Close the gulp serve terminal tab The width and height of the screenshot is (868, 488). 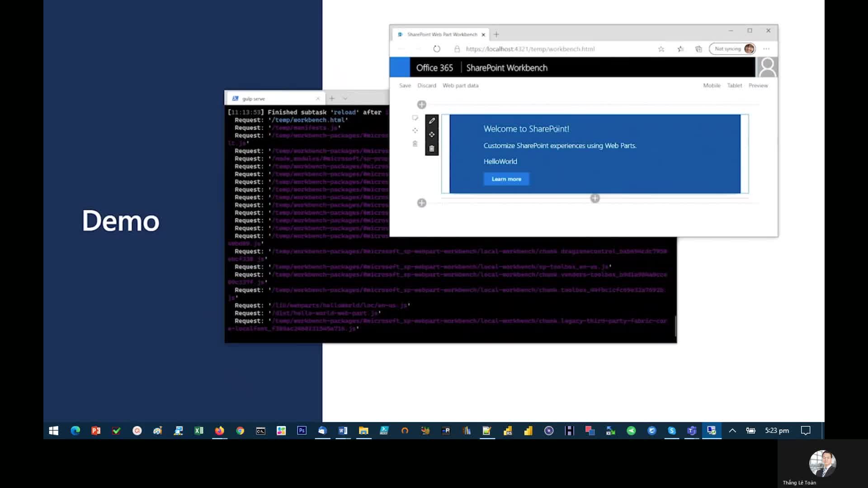(318, 99)
